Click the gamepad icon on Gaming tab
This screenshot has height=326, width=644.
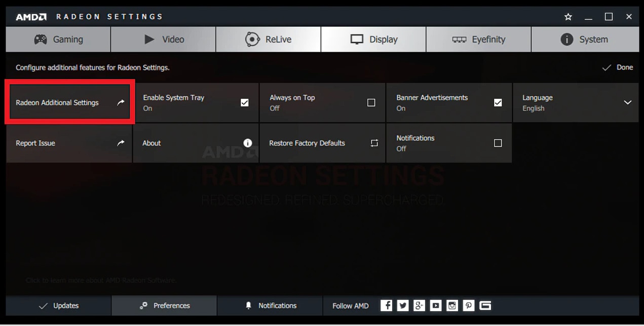41,39
